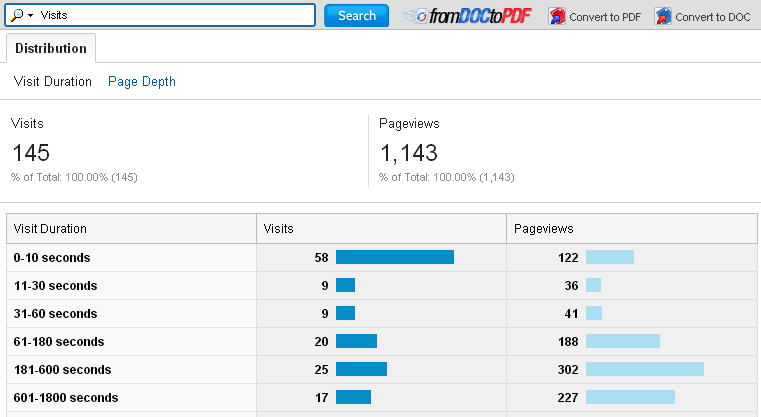Select the Visits metric showing 145
The image size is (761, 417).
coord(30,152)
